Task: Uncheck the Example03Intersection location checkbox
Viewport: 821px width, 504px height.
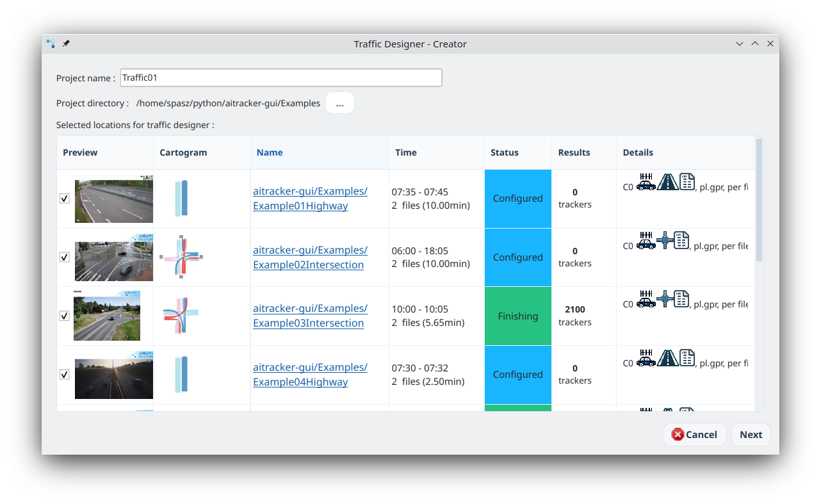Action: click(x=64, y=316)
